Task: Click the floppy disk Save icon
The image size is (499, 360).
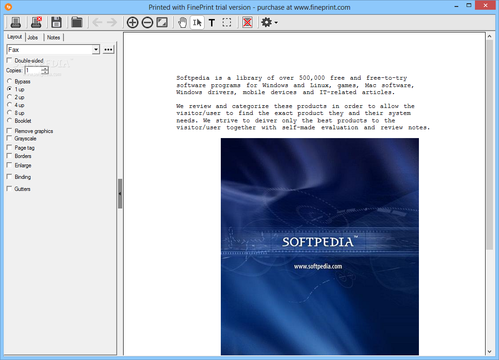Action: coord(56,22)
